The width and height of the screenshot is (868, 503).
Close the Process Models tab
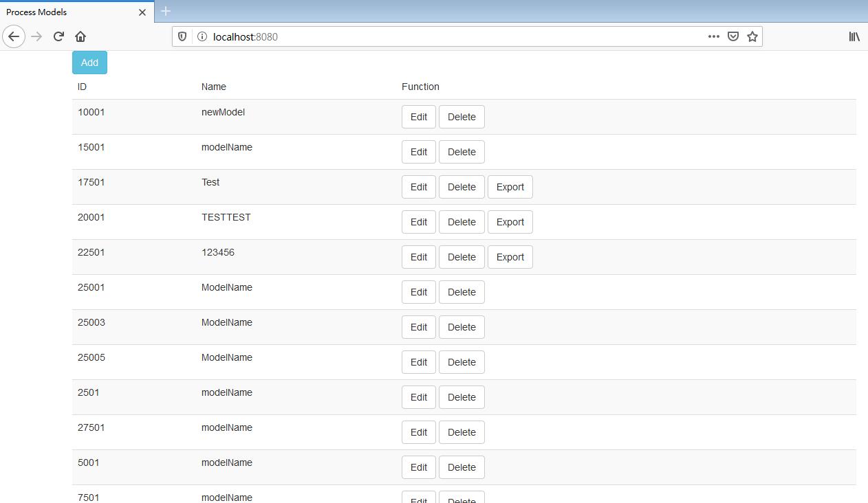(x=142, y=12)
